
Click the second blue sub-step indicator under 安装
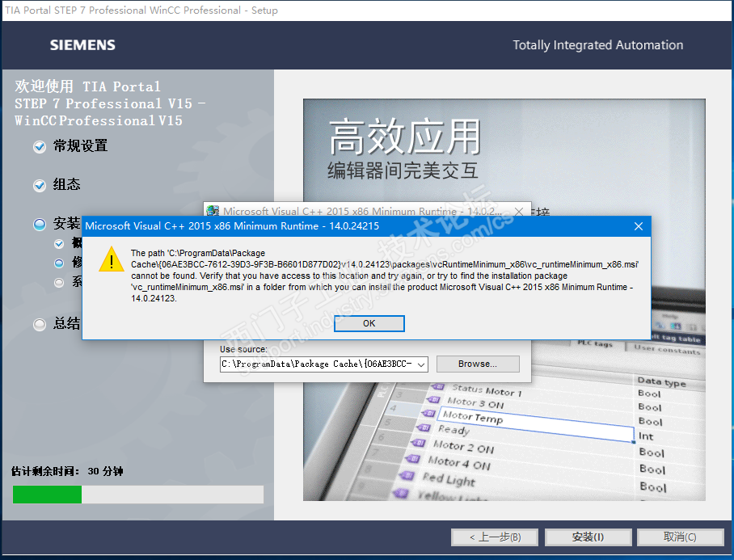pos(59,263)
